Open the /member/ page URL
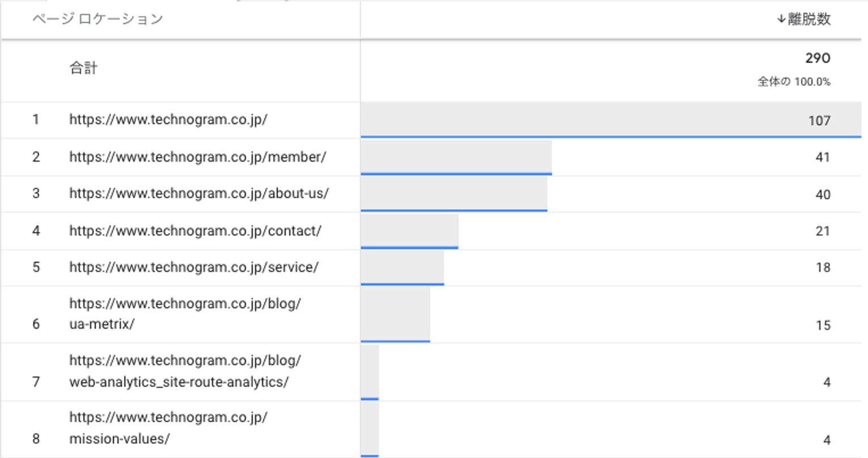The height and width of the screenshot is (458, 868). (x=198, y=157)
